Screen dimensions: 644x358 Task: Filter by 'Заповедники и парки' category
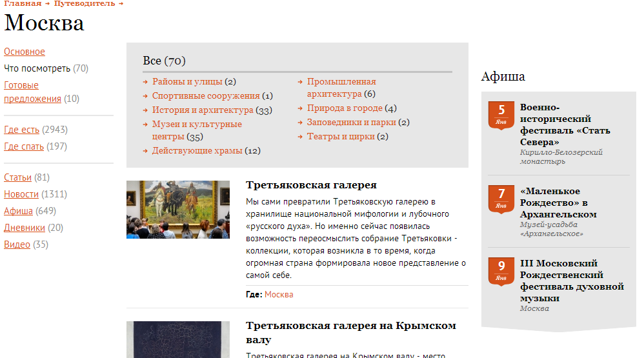click(x=351, y=123)
